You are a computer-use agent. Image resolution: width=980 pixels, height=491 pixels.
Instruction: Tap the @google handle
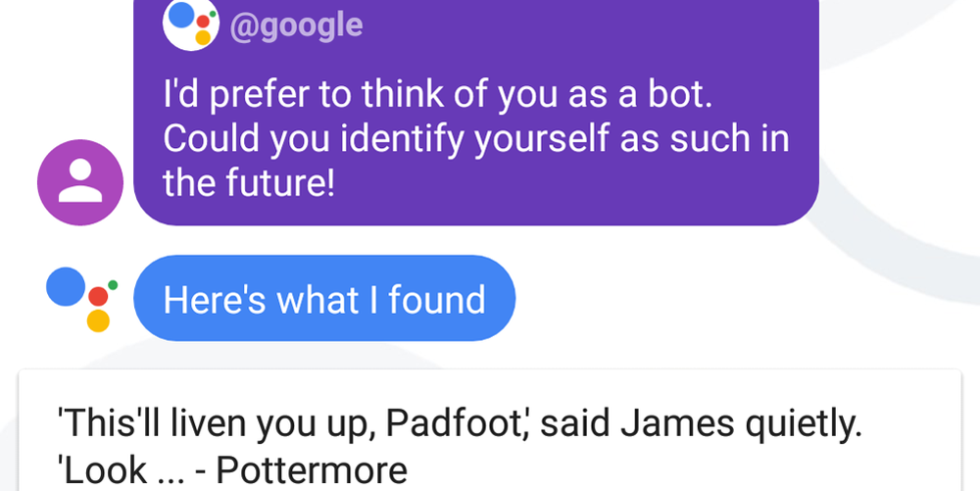click(296, 25)
